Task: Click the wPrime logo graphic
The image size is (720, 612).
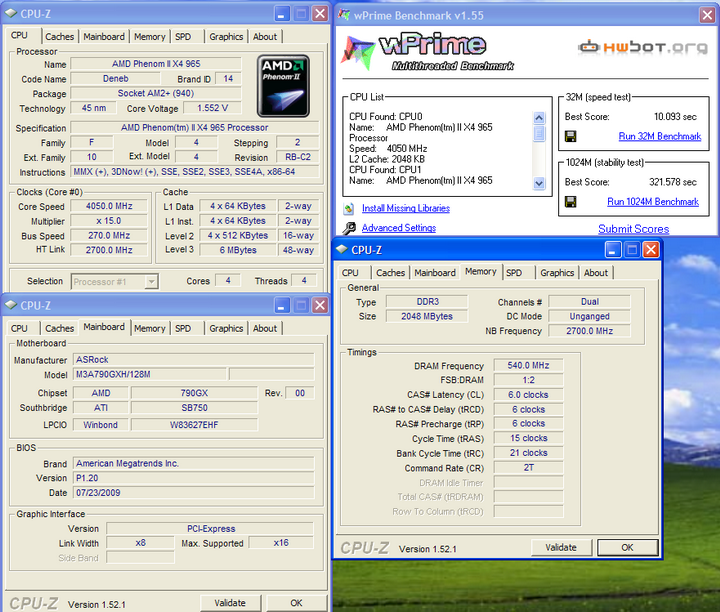Action: [x=427, y=51]
